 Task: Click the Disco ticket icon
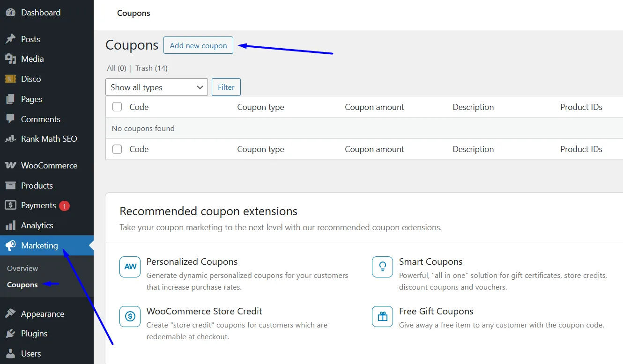coord(10,79)
